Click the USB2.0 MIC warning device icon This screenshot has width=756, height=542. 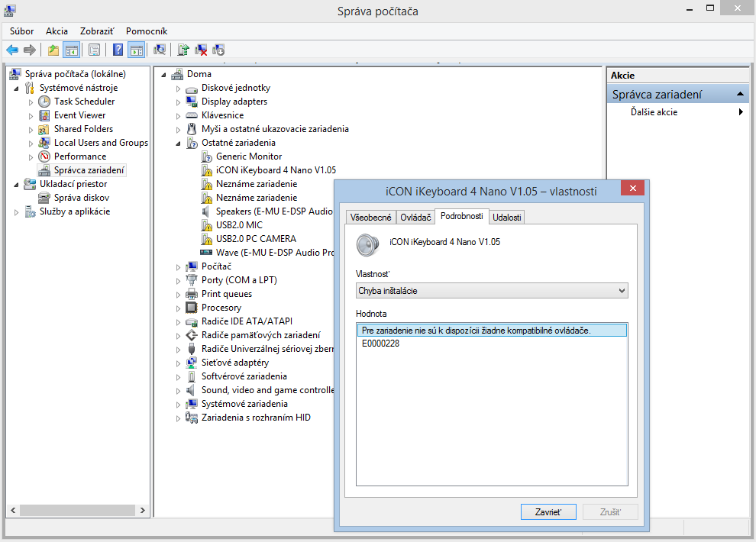tap(206, 225)
